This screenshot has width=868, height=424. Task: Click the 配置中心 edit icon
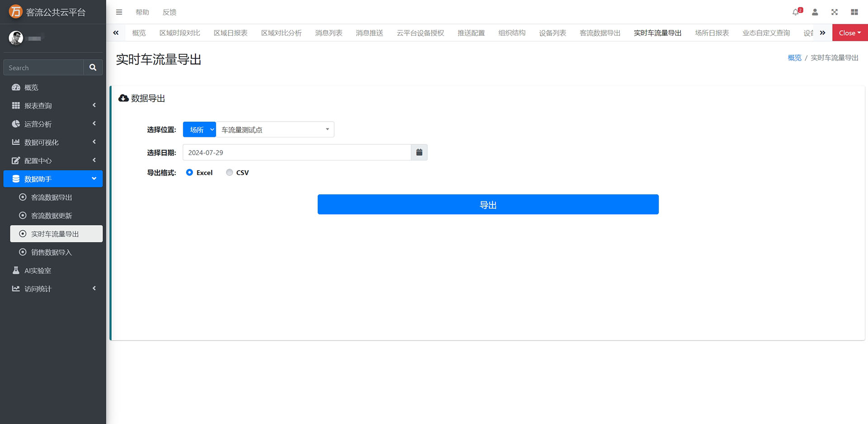16,160
